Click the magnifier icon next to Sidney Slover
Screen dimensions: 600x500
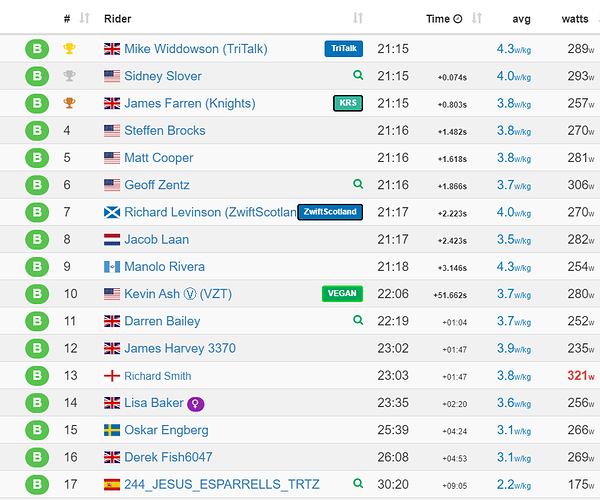pos(358,75)
